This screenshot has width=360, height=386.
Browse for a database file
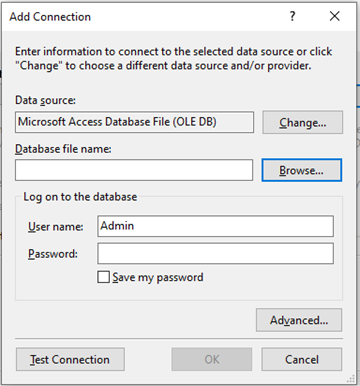[302, 170]
